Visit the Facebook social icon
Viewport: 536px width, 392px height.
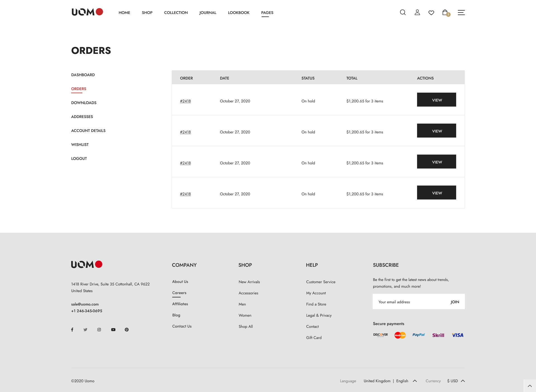pyautogui.click(x=72, y=330)
